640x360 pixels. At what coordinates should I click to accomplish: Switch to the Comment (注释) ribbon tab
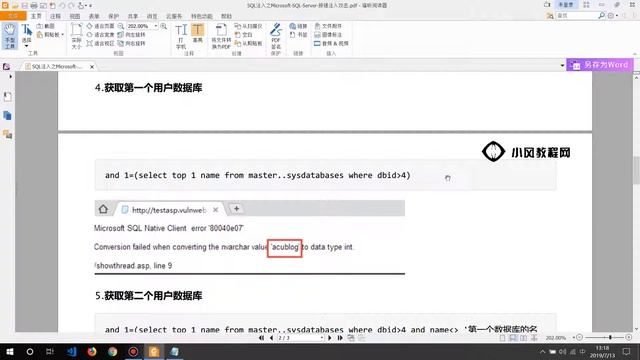pos(55,16)
